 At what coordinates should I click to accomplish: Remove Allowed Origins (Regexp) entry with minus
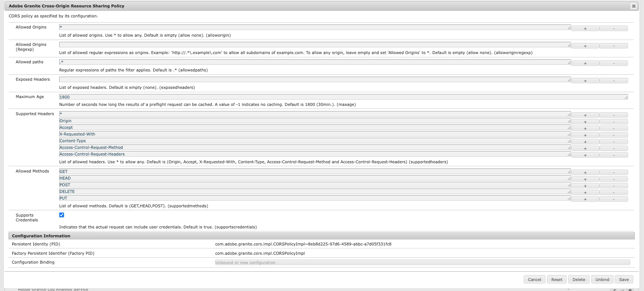(x=614, y=46)
